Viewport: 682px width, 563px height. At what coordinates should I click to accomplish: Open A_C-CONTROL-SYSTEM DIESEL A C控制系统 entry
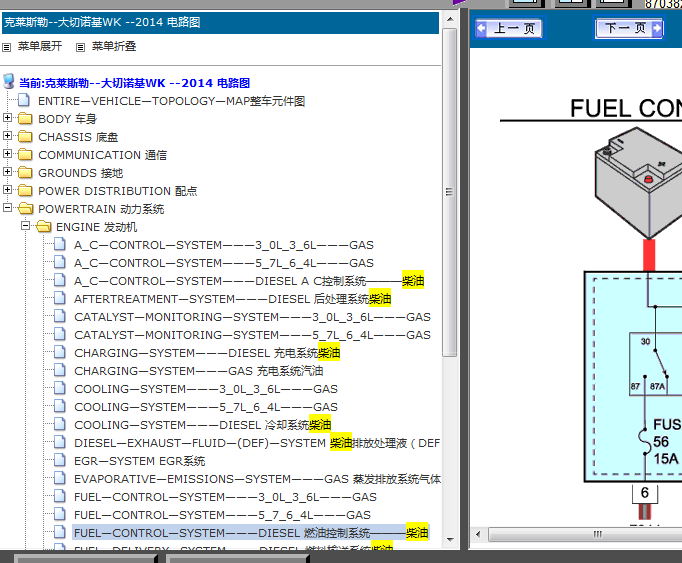click(249, 281)
